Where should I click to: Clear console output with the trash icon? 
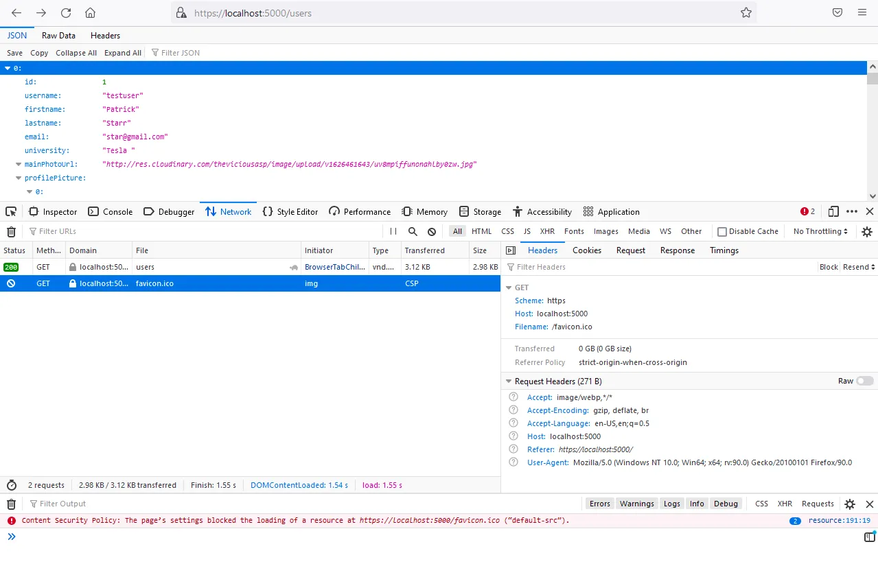click(11, 504)
